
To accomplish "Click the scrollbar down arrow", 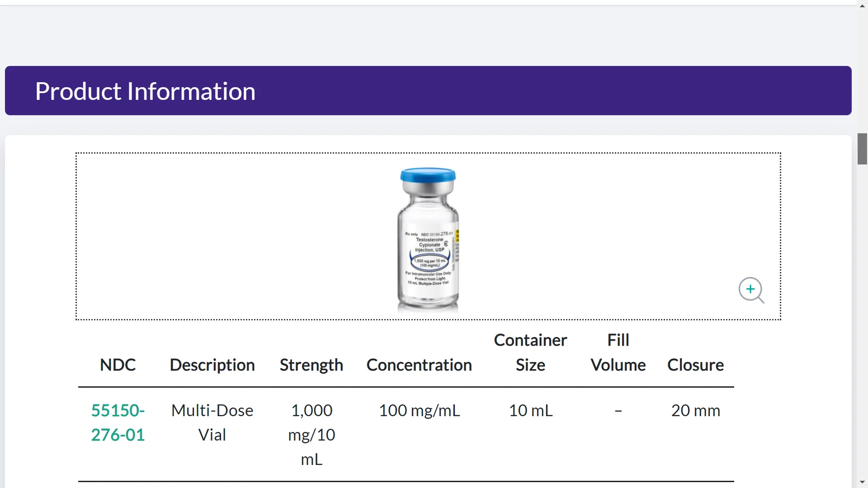I will coord(863,482).
